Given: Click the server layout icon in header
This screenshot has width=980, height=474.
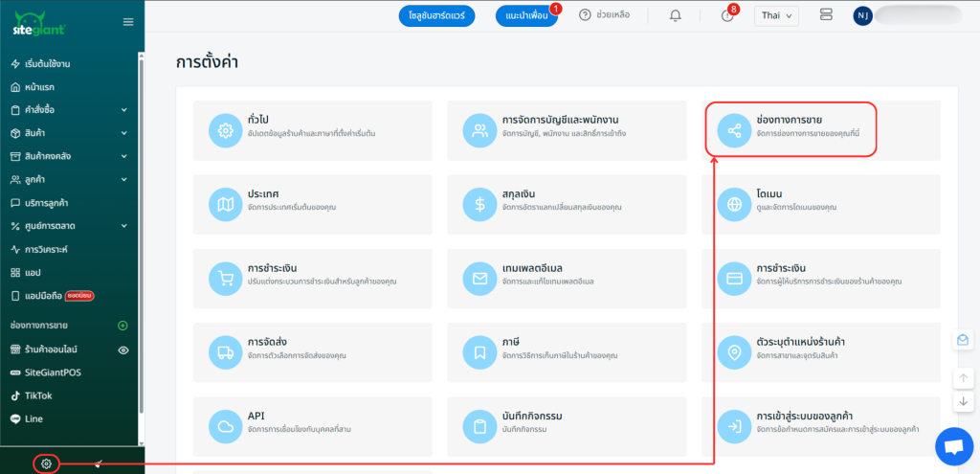Looking at the screenshot, I should tap(827, 16).
